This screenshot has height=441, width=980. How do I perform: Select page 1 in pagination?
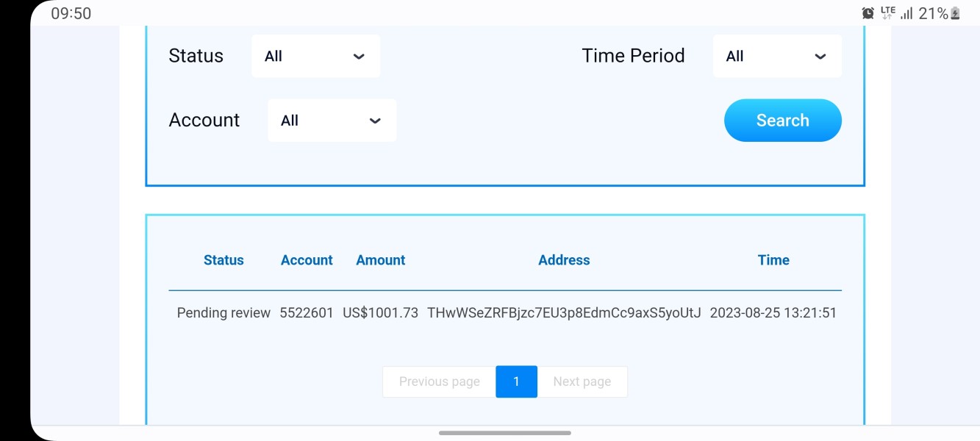click(x=516, y=381)
